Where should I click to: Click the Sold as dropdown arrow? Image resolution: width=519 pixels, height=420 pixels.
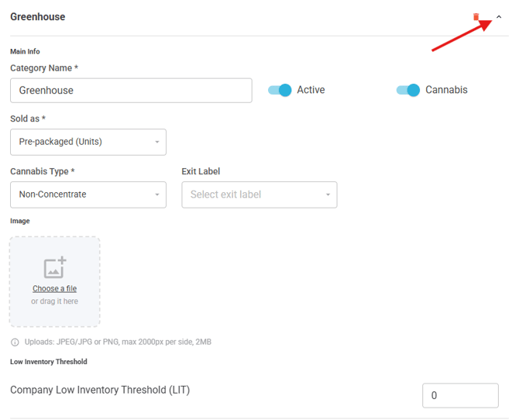157,143
